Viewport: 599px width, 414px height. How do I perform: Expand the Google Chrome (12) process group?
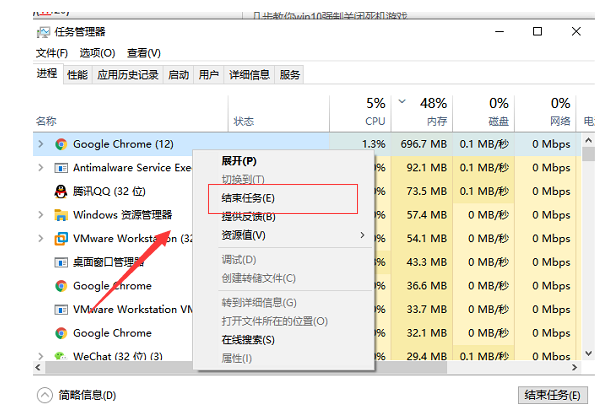(40, 144)
